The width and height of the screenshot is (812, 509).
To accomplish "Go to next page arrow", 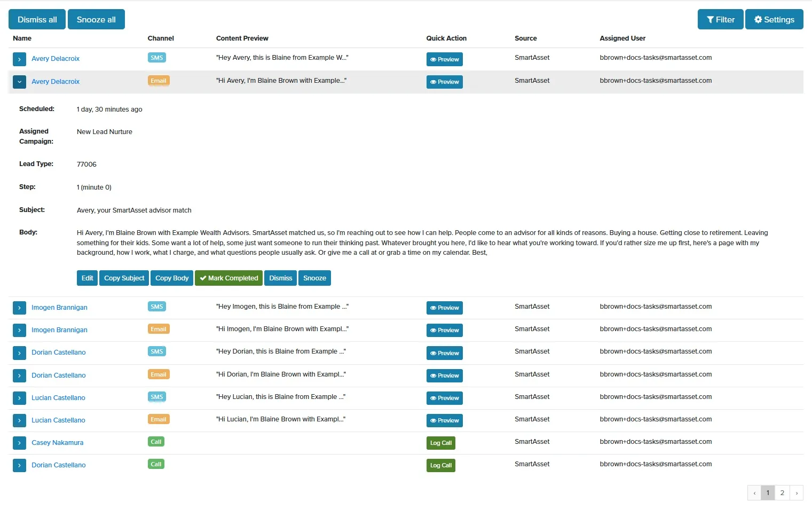I will 797,493.
